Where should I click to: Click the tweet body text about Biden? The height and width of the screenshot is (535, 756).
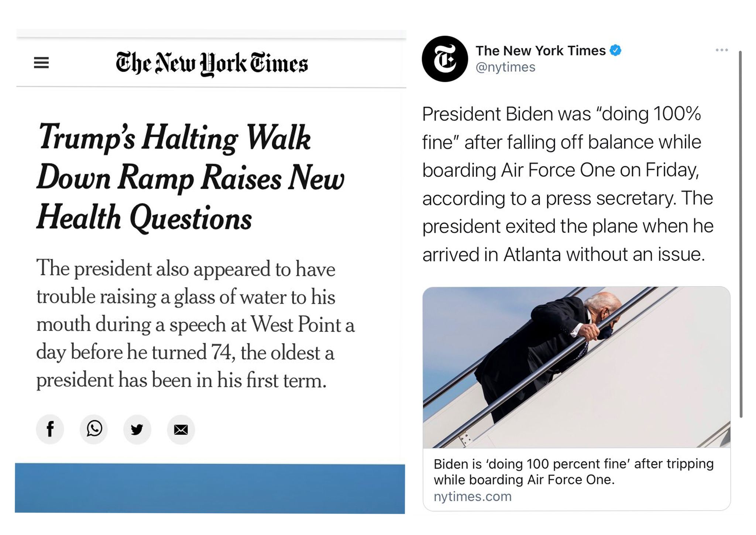(x=568, y=184)
